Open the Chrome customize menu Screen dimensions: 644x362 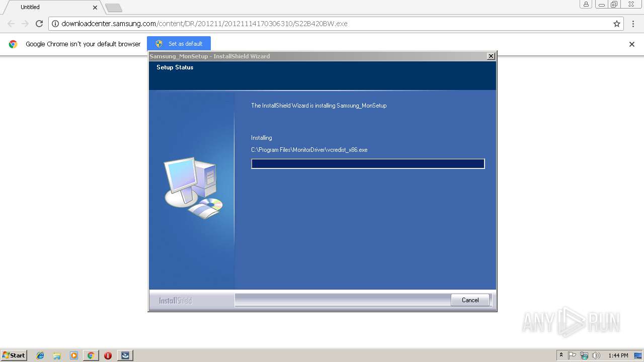[632, 24]
